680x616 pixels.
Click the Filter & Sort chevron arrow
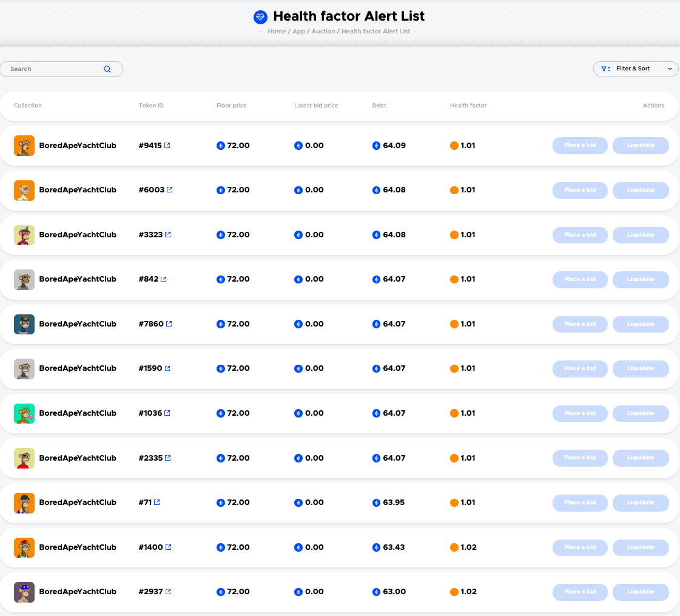670,69
